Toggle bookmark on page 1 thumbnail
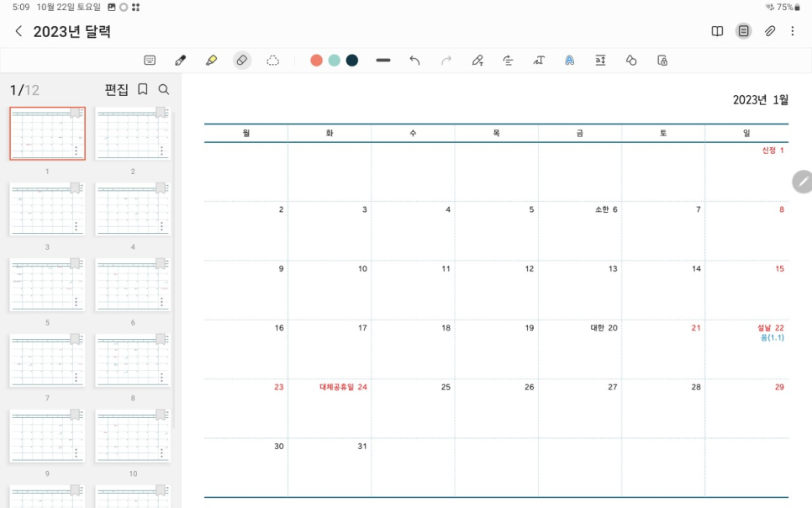Image resolution: width=812 pixels, height=508 pixels. [75, 113]
